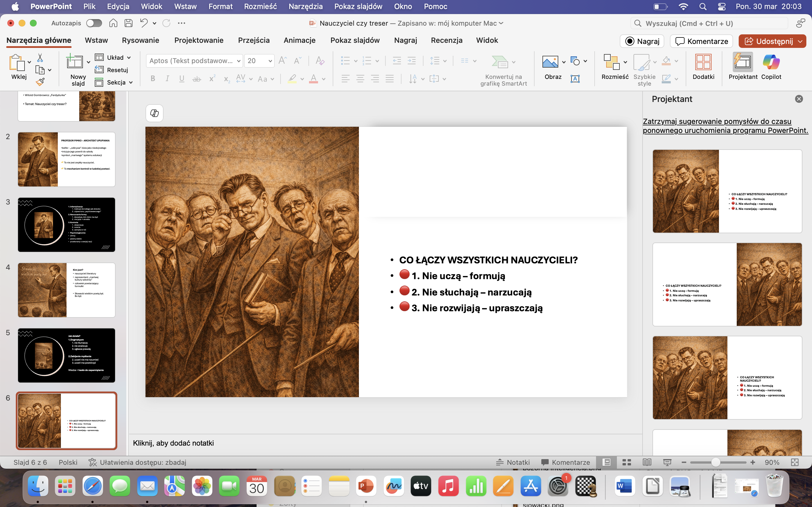The image size is (812, 507).
Task: Open the Wstaw menu in menu bar
Action: coord(185,6)
